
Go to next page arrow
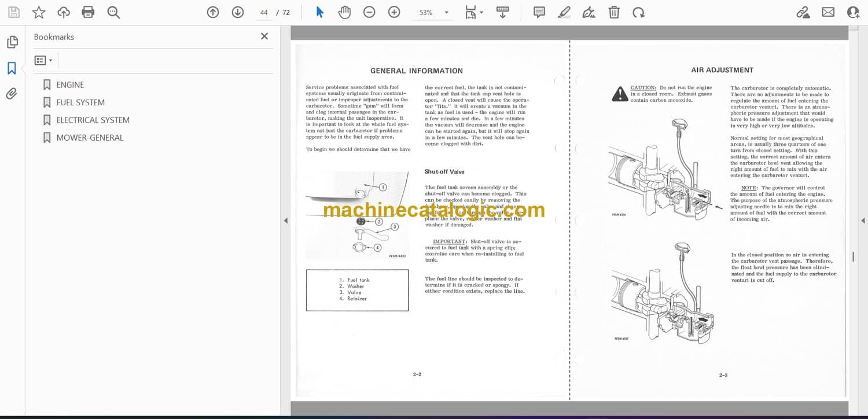238,12
